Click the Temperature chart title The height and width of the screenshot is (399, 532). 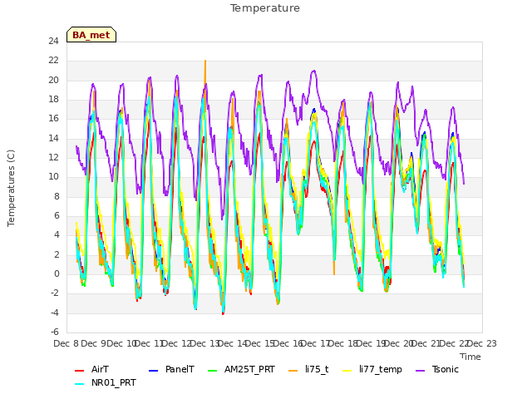pyautogui.click(x=265, y=8)
